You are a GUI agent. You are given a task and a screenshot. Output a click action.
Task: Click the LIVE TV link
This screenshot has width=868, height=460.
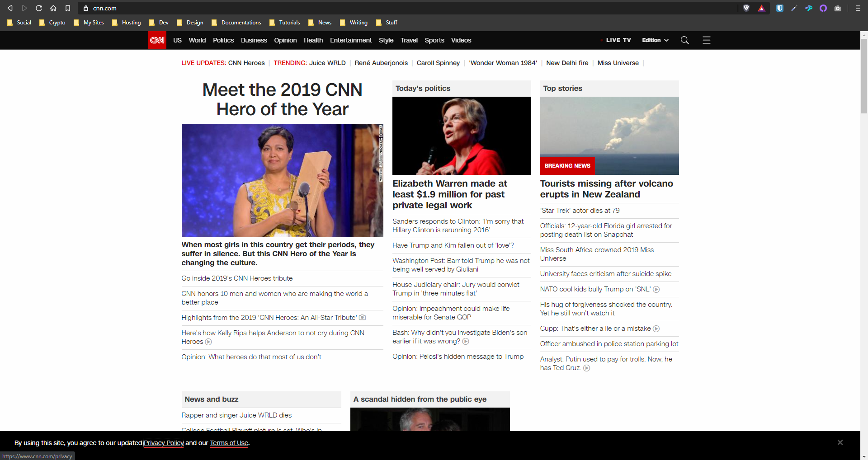(618, 40)
